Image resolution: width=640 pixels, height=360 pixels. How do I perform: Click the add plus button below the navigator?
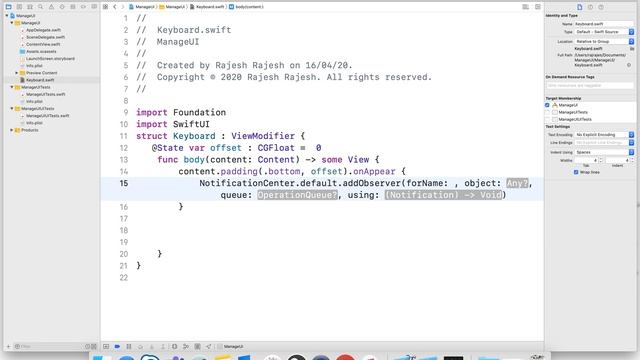pos(8,347)
